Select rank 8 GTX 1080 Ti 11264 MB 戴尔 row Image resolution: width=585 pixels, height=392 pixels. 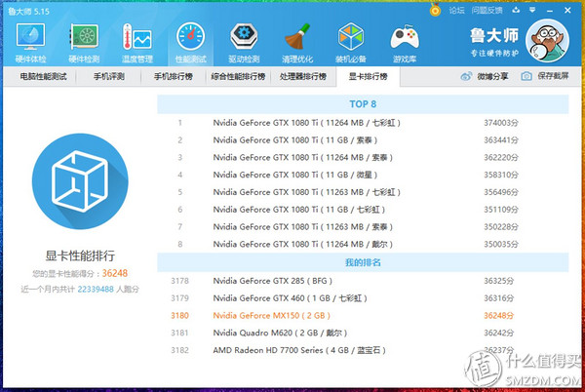pyautogui.click(x=363, y=244)
